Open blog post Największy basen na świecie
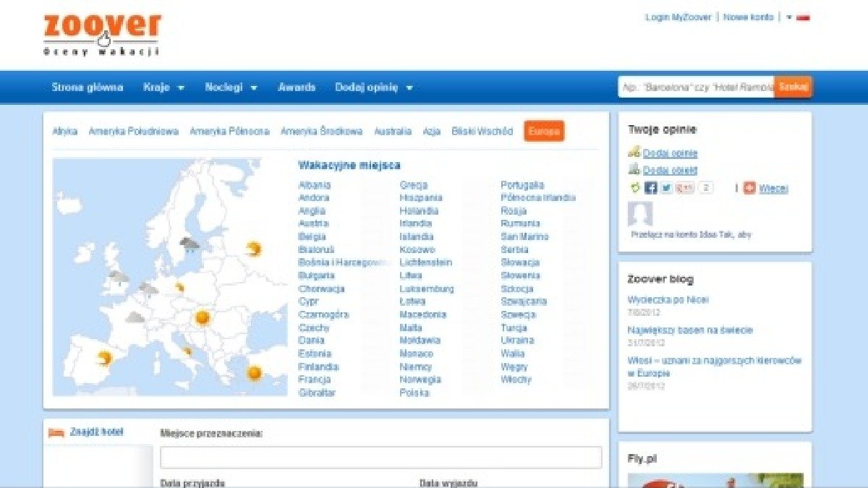868x488 pixels. [x=690, y=330]
